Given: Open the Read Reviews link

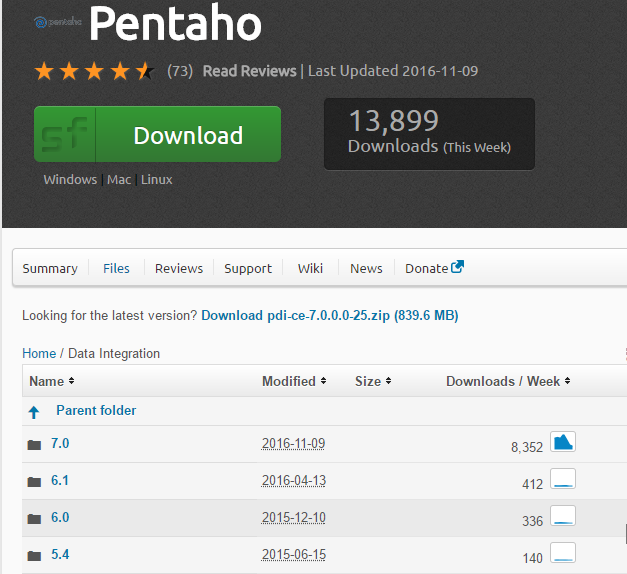Looking at the screenshot, I should [250, 71].
